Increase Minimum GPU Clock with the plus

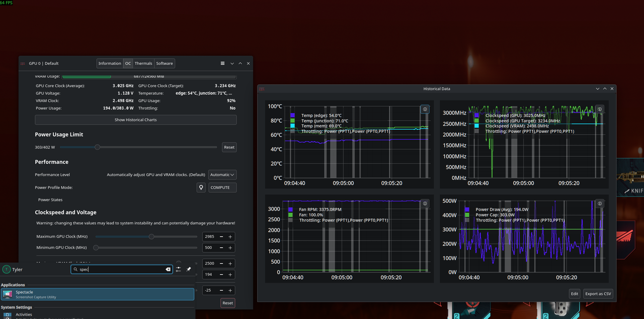[230, 248]
